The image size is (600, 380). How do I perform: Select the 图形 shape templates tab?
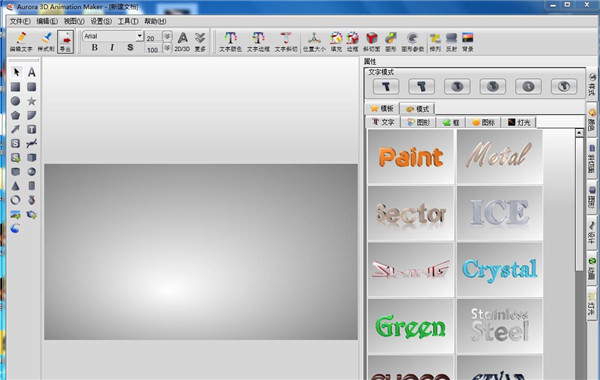[x=419, y=122]
